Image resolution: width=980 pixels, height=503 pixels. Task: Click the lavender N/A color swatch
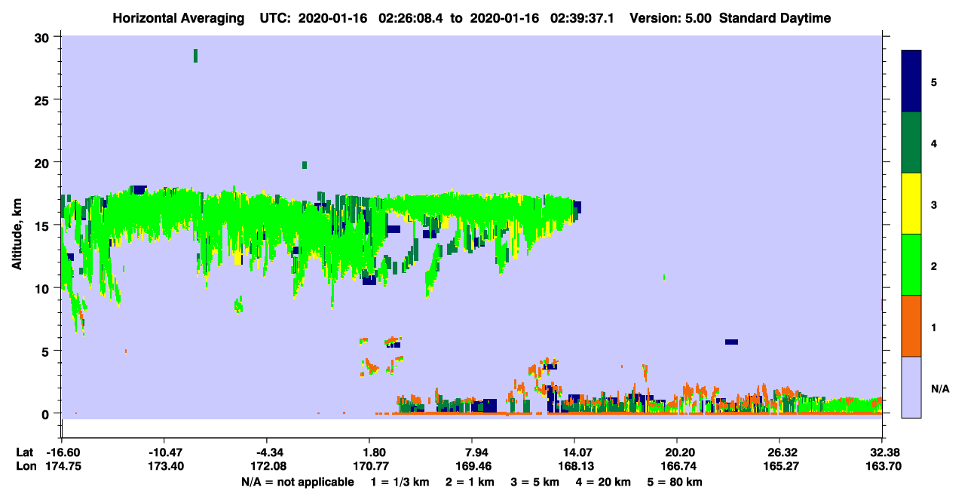911,387
